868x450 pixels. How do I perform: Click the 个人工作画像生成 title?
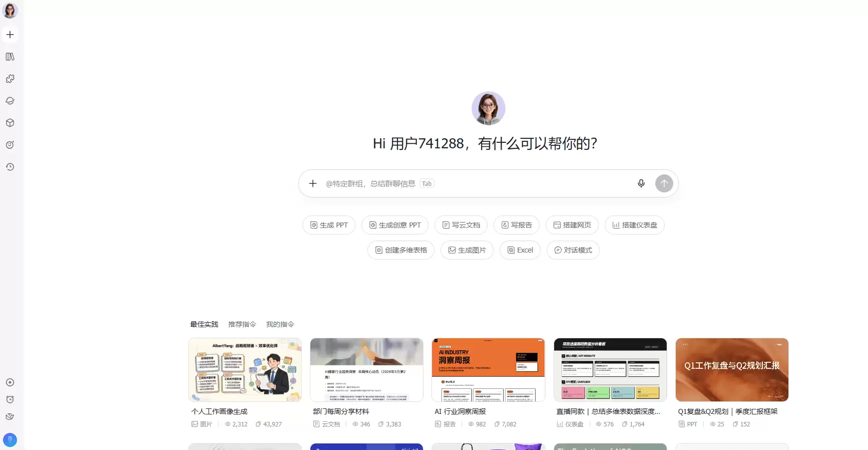click(x=219, y=411)
